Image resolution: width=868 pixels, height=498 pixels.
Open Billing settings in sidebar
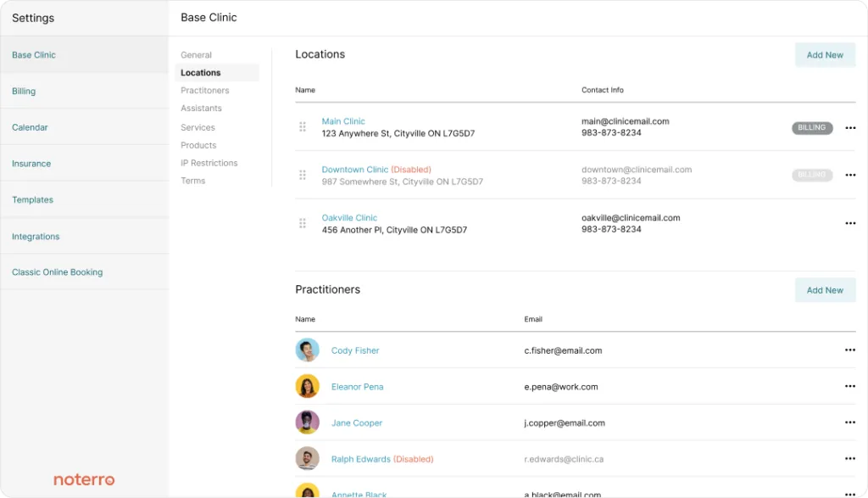pos(24,92)
